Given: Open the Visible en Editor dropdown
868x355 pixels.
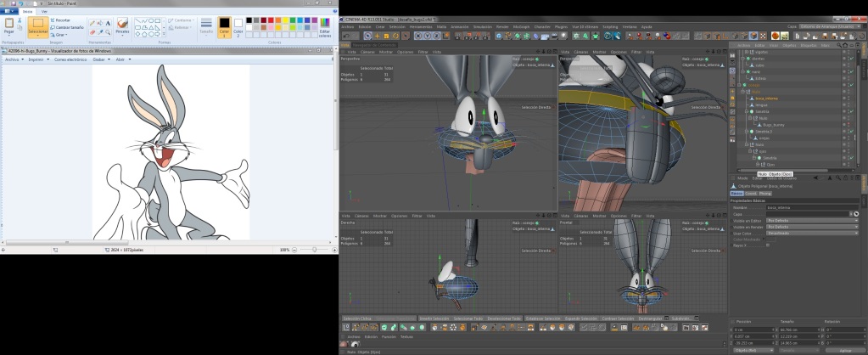Looking at the screenshot, I should tap(812, 221).
